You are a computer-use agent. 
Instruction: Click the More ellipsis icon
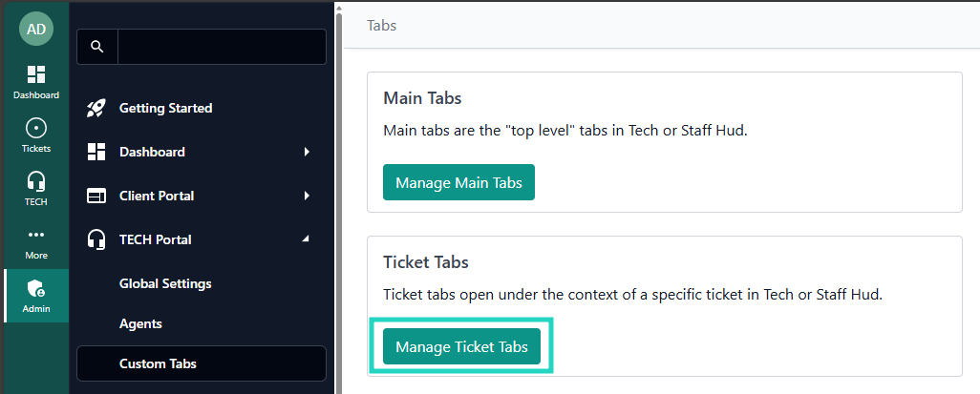coord(36,235)
